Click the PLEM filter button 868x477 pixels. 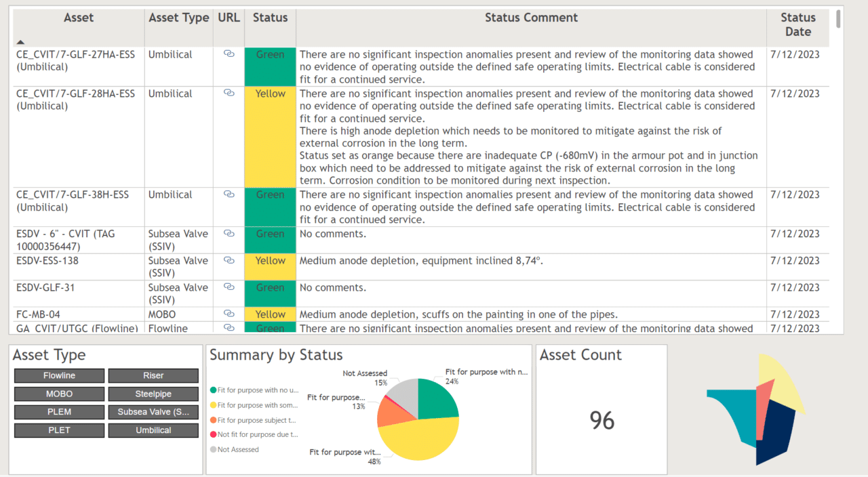[x=59, y=411]
